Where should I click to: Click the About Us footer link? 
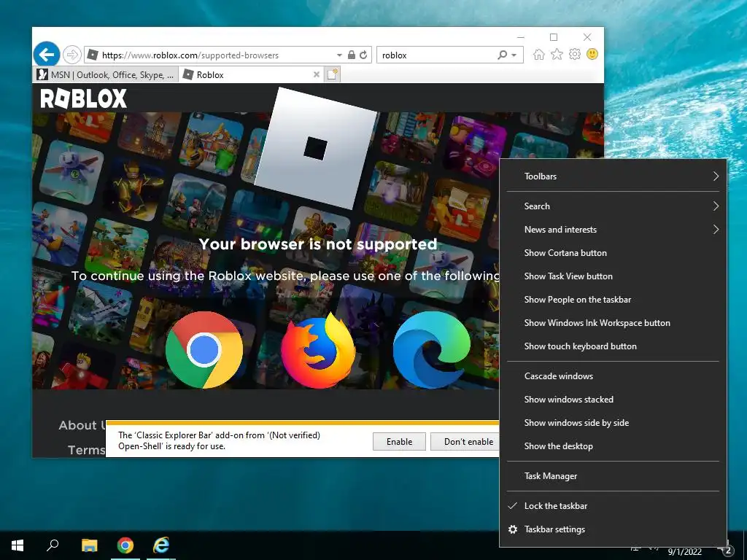[82, 425]
